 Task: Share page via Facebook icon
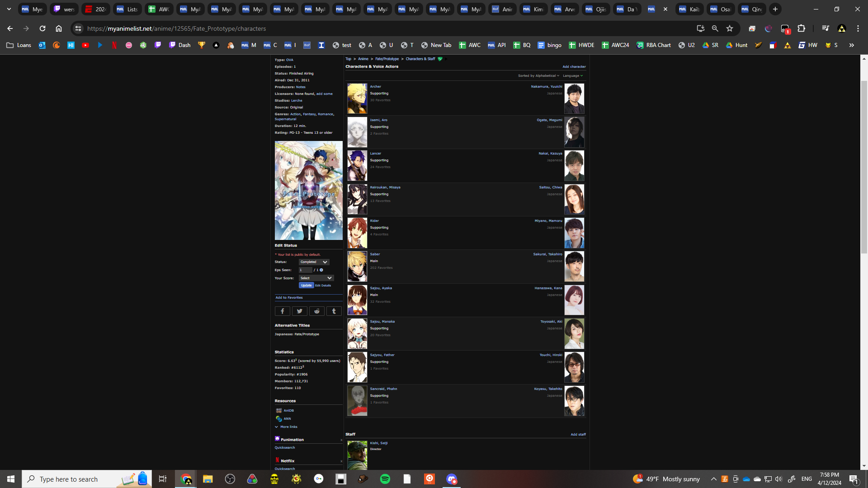[282, 311]
